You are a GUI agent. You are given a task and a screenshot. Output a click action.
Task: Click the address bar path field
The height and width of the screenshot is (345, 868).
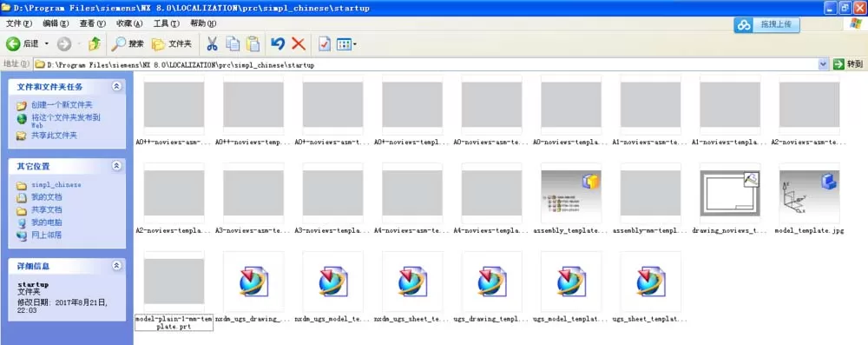[x=425, y=65]
